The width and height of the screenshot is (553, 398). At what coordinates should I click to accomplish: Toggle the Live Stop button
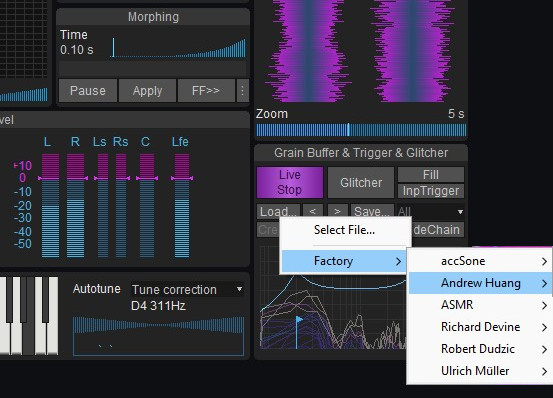pyautogui.click(x=290, y=182)
